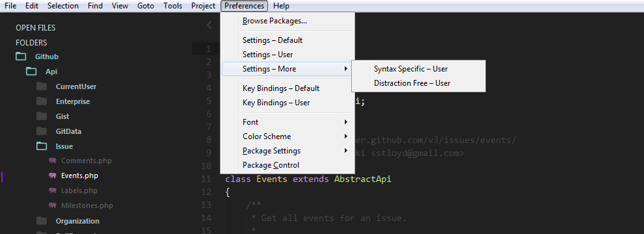The image size is (644, 234).
Task: Click the Api folder icon
Action: (x=31, y=71)
